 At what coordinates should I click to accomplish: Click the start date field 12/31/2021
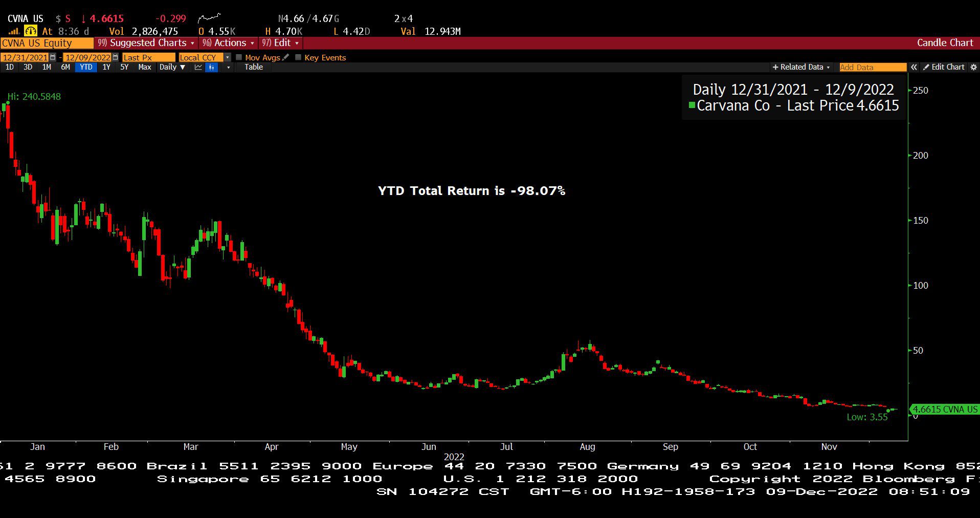(25, 57)
